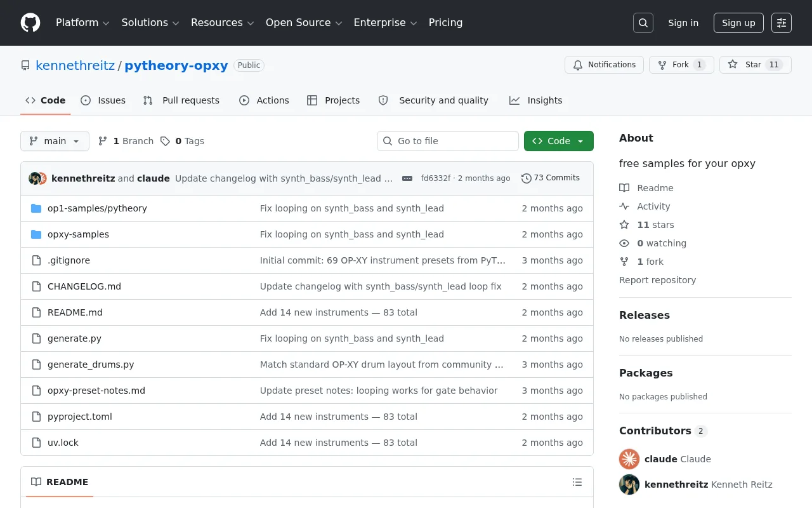Switch to the Projects tab

point(334,100)
